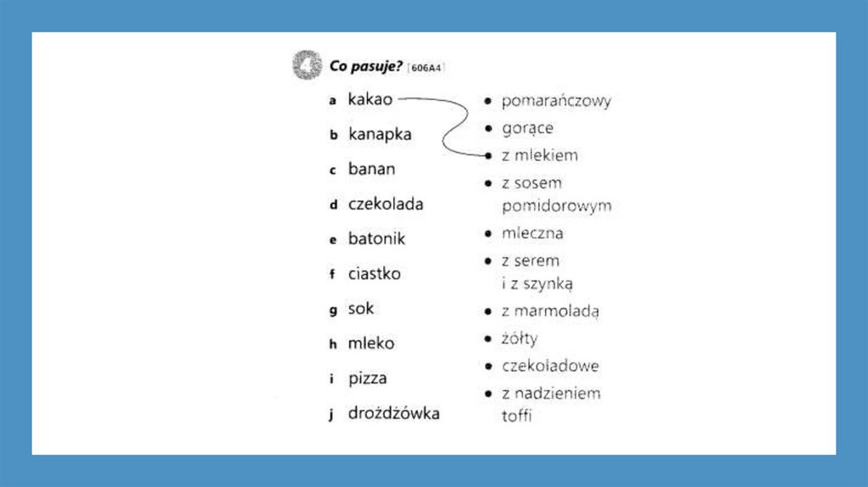Click the answer "mleczna"
868x487 pixels.
pyautogui.click(x=532, y=233)
